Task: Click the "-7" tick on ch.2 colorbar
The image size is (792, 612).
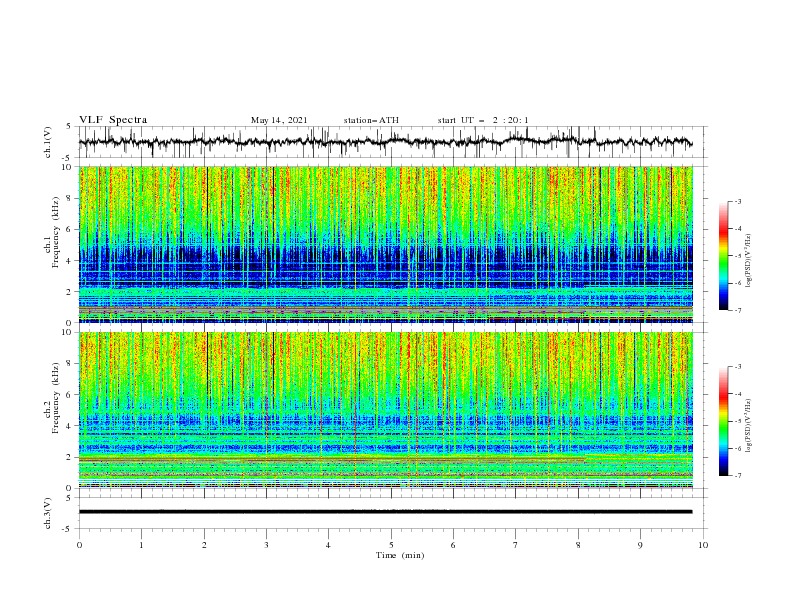Action: 737,475
